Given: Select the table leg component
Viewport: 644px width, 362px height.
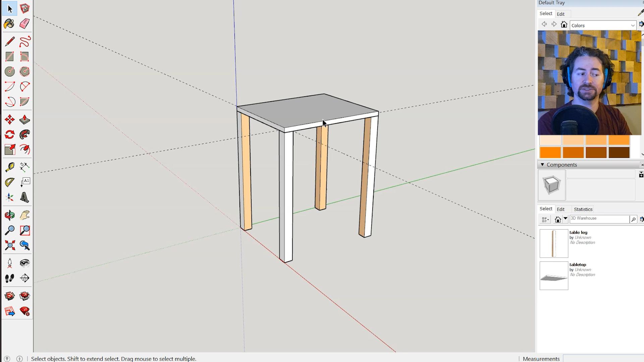Looking at the screenshot, I should click(554, 243).
